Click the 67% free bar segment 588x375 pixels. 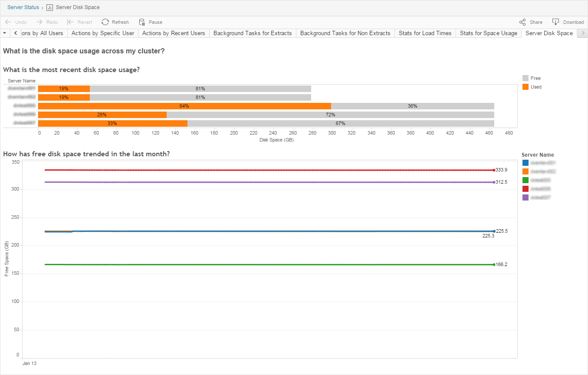pos(341,123)
